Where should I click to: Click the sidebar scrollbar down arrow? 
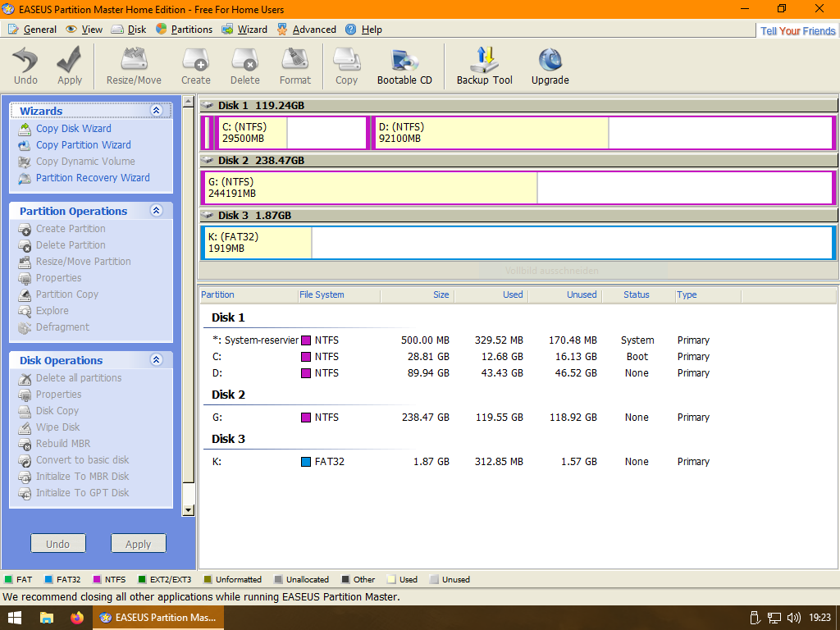188,510
